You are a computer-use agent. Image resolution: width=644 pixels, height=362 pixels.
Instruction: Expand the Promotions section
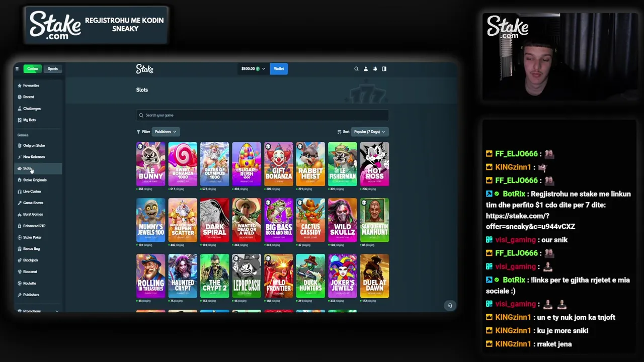pos(38,311)
